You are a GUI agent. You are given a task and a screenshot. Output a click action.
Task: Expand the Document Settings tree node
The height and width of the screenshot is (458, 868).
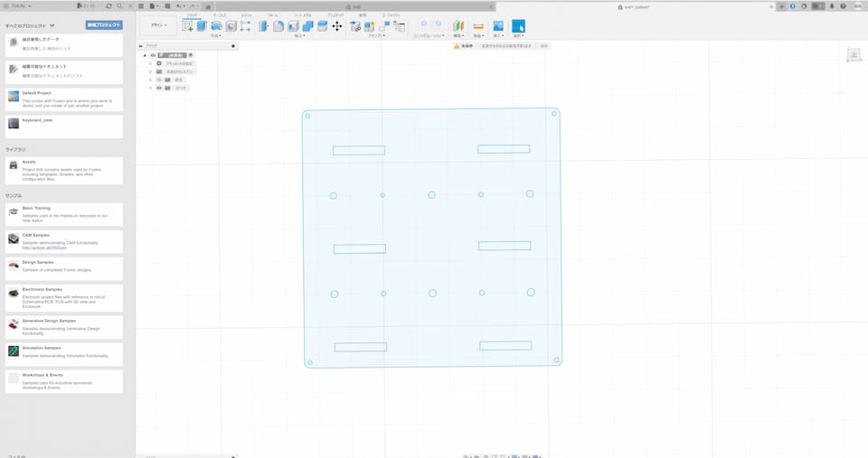pyautogui.click(x=150, y=63)
